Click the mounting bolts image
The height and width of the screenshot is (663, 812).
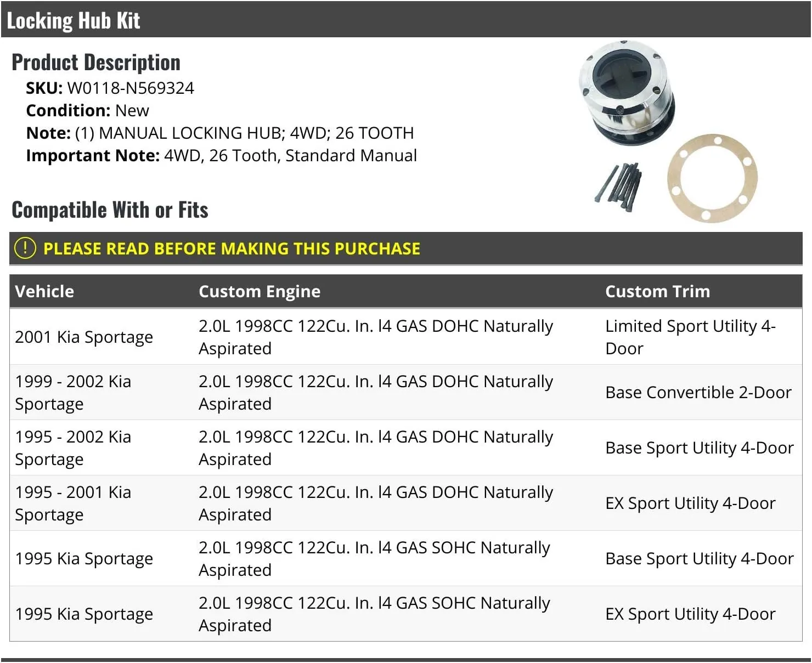(618, 183)
